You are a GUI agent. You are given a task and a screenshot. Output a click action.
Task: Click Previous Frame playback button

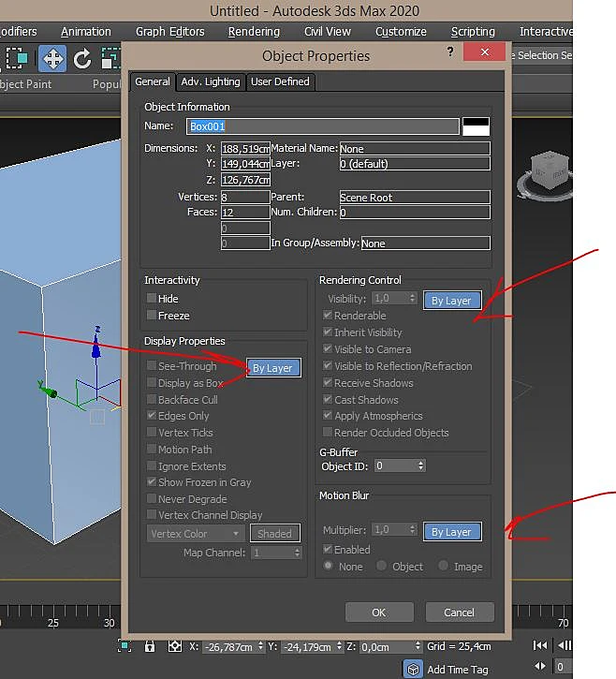point(565,645)
